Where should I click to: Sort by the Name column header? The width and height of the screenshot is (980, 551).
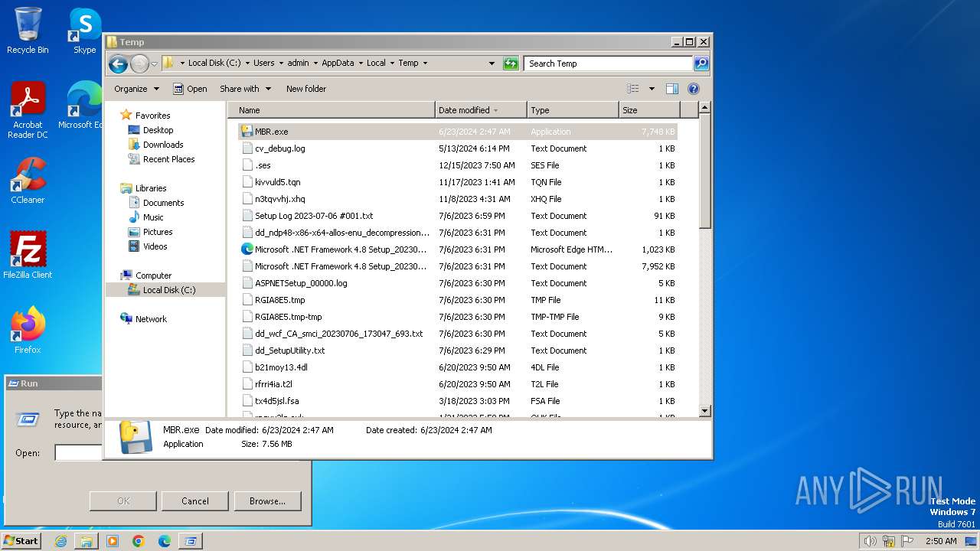(332, 110)
